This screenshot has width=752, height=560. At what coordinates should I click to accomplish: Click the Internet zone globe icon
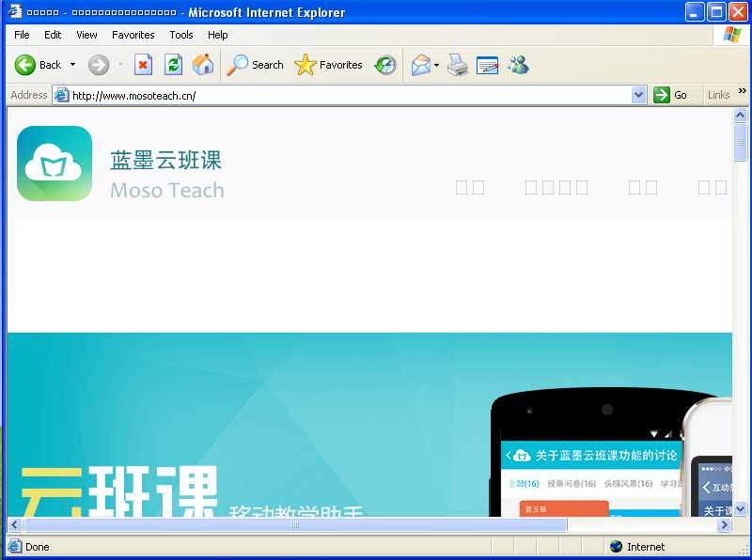coord(617,547)
